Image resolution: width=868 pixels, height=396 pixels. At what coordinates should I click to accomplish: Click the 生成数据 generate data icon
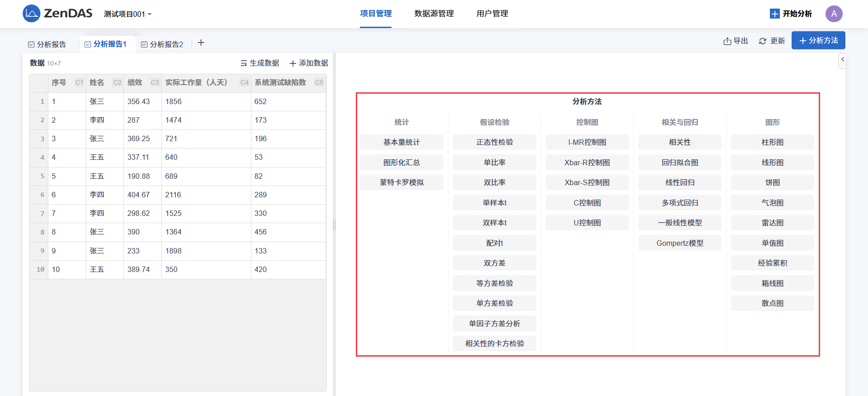244,63
